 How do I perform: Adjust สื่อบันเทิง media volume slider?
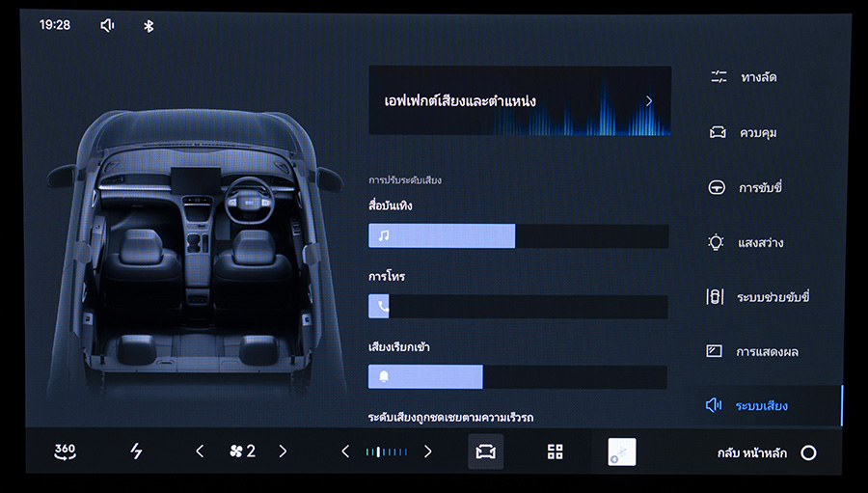tap(518, 236)
